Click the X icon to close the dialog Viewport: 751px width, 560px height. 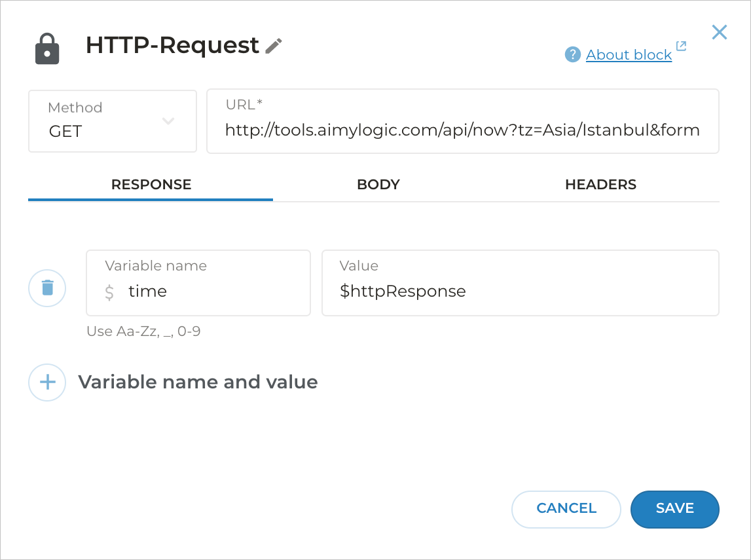tap(719, 31)
